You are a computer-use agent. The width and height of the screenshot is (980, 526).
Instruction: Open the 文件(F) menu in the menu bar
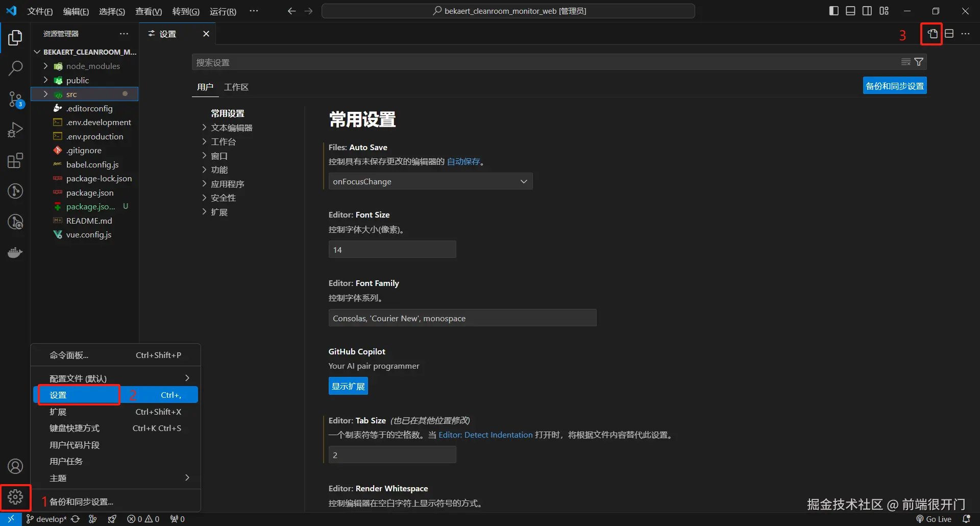(40, 11)
